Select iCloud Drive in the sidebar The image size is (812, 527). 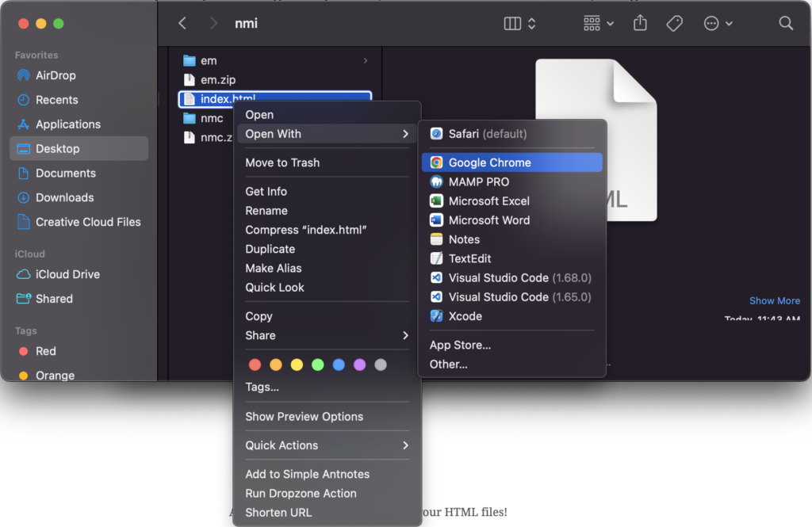(67, 274)
